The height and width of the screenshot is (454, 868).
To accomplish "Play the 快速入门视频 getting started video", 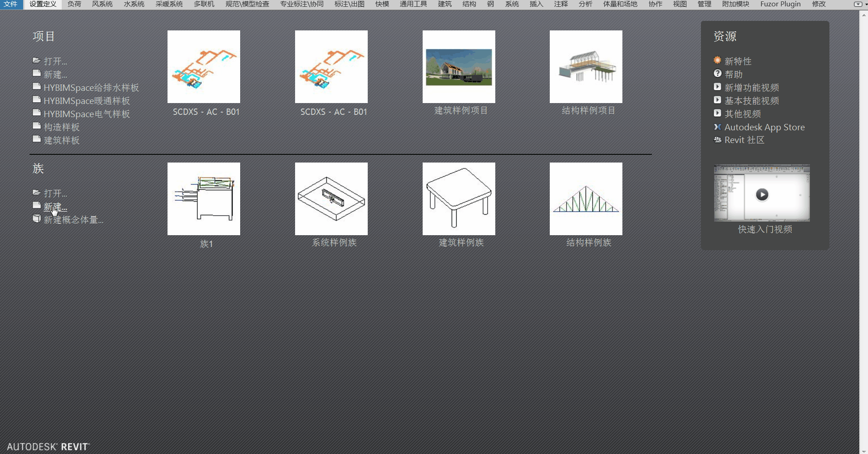I will tap(762, 194).
